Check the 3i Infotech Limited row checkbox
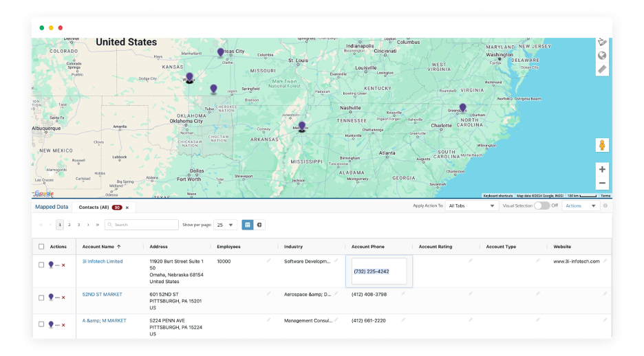 coord(41,265)
